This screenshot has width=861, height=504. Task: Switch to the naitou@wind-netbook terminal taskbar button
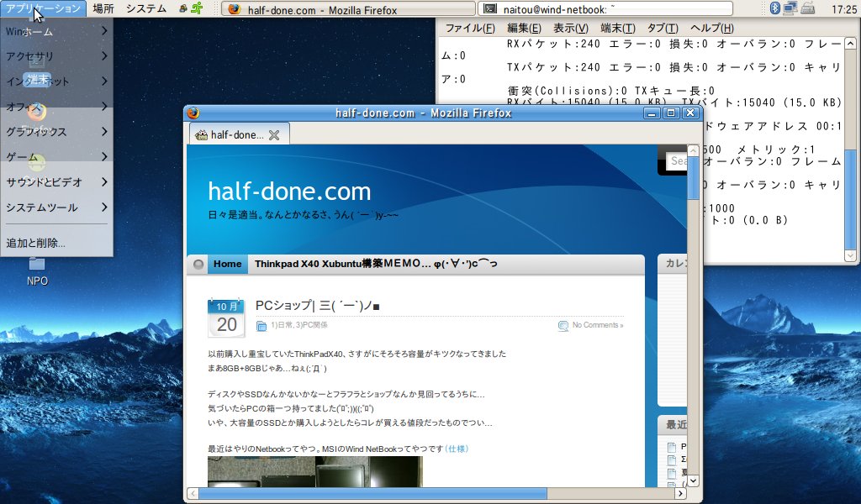click(x=605, y=8)
